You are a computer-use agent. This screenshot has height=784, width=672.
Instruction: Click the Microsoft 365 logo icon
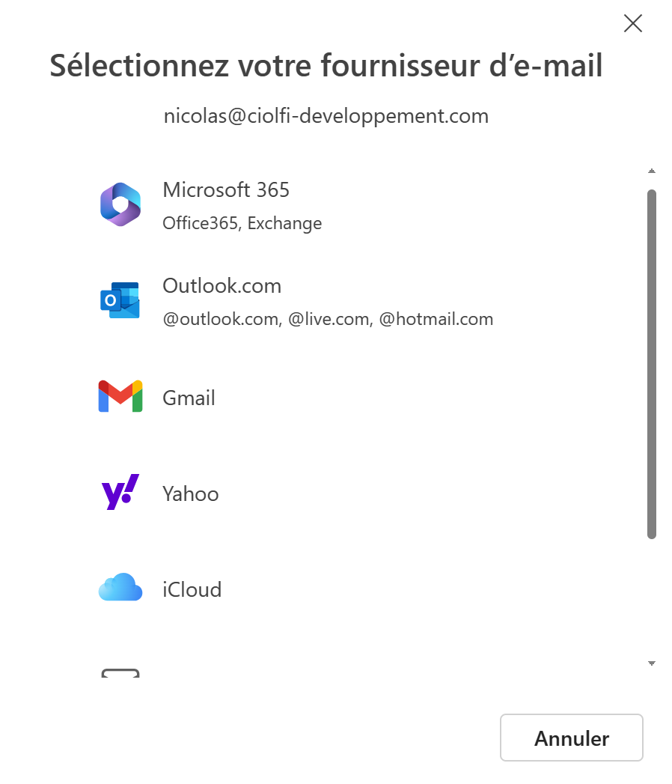coord(120,204)
